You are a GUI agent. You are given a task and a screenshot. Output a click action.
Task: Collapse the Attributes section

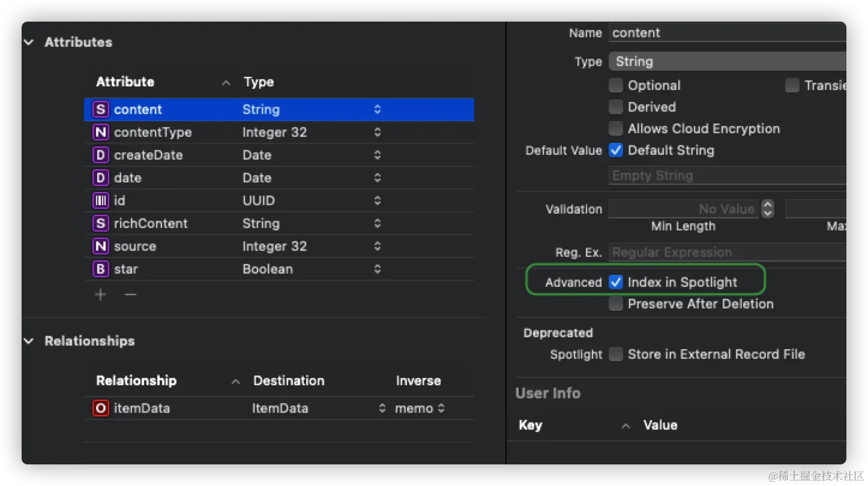pyautogui.click(x=29, y=42)
